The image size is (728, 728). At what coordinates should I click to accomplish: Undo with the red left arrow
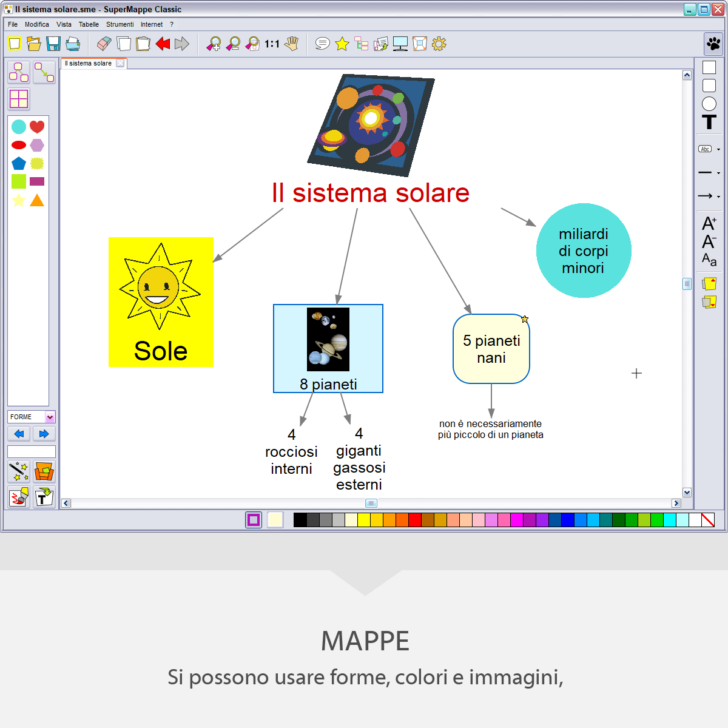click(163, 44)
